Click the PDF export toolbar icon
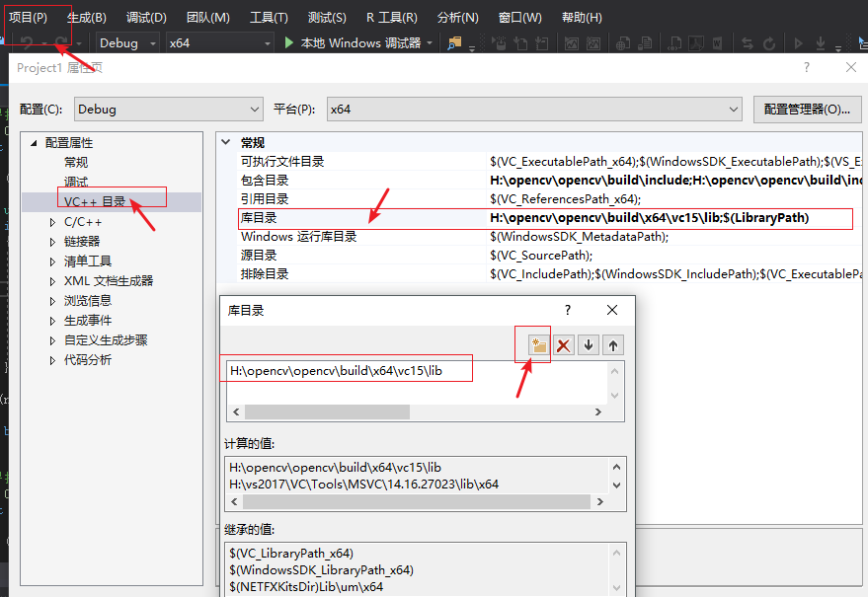Image resolution: width=868 pixels, height=597 pixels. coord(696,43)
